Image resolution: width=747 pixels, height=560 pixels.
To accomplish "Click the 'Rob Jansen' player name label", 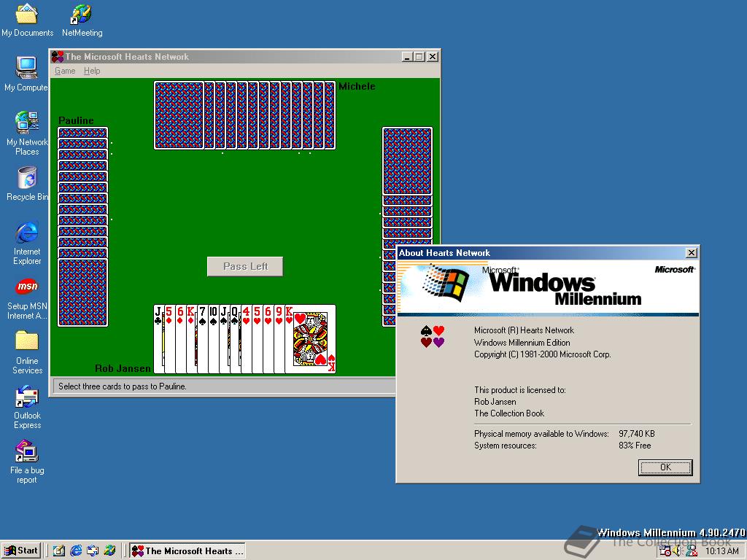I will pyautogui.click(x=123, y=368).
